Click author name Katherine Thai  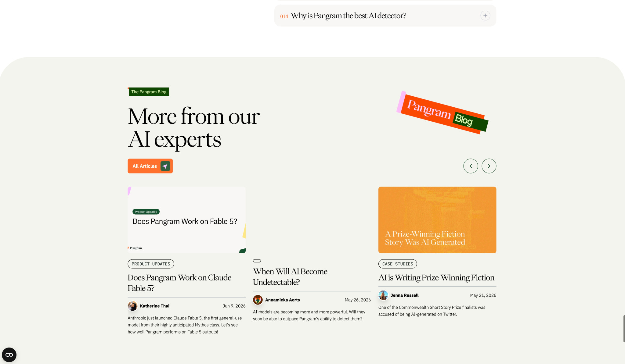point(155,306)
